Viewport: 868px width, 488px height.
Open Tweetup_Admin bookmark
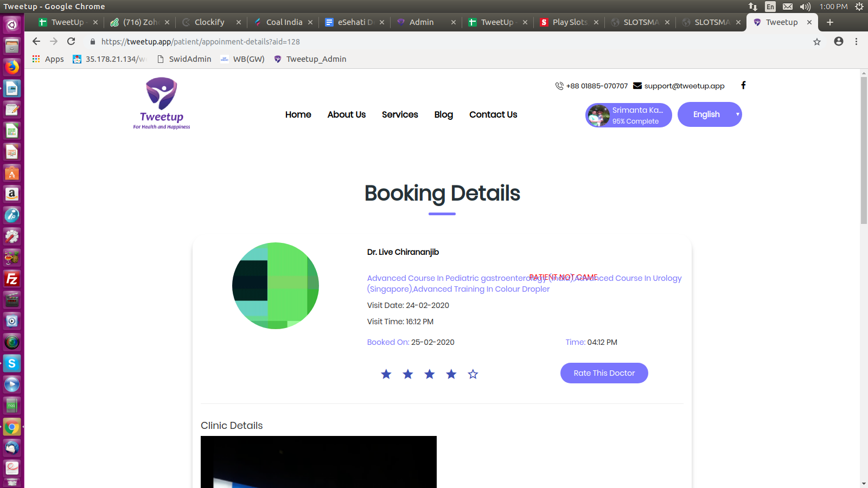(x=310, y=59)
